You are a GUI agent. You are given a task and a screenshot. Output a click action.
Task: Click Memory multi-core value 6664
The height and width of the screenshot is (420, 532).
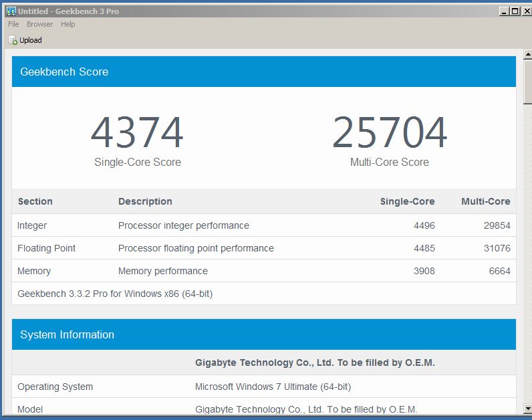tap(499, 271)
